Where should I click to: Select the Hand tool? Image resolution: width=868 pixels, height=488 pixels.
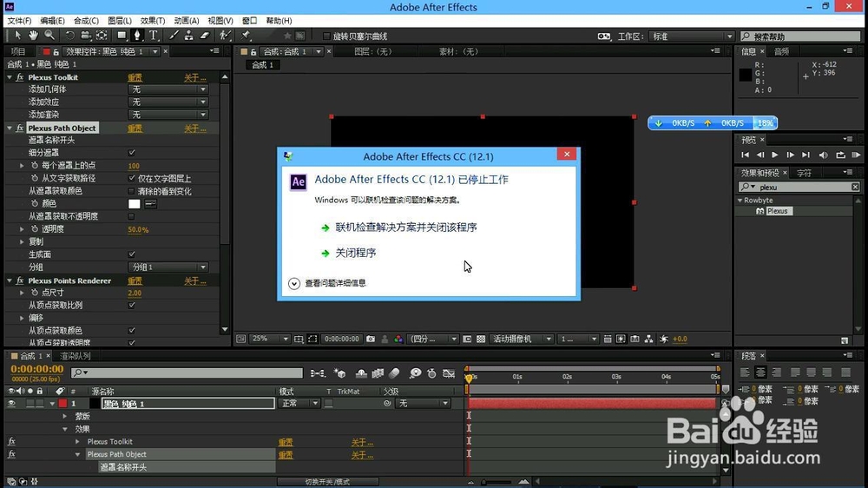pyautogui.click(x=33, y=36)
